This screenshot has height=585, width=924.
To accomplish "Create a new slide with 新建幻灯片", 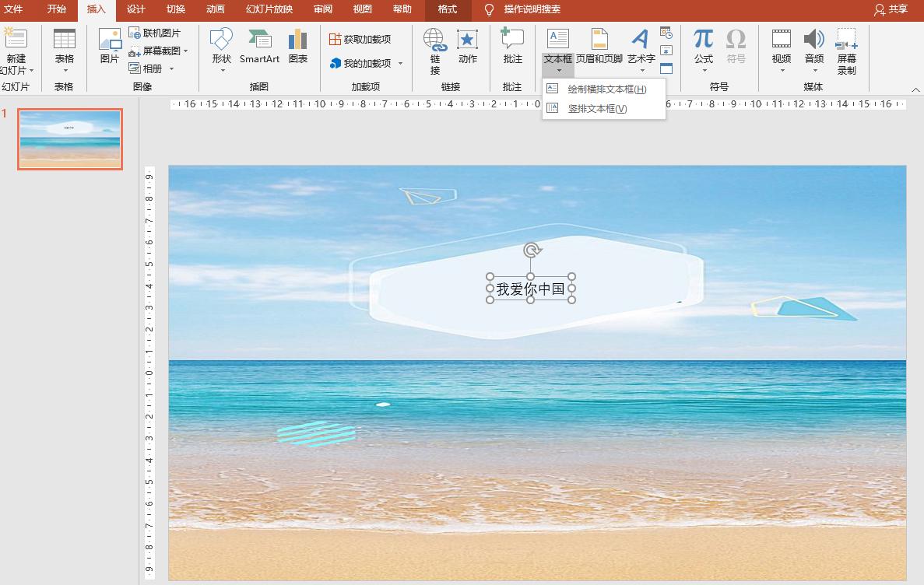I will coord(16,48).
